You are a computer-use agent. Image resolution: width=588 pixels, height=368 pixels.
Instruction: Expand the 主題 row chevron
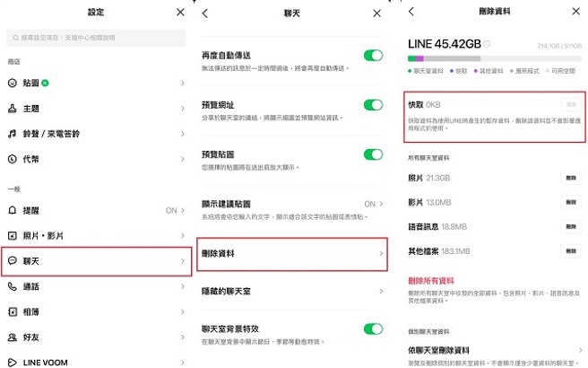tap(183, 109)
